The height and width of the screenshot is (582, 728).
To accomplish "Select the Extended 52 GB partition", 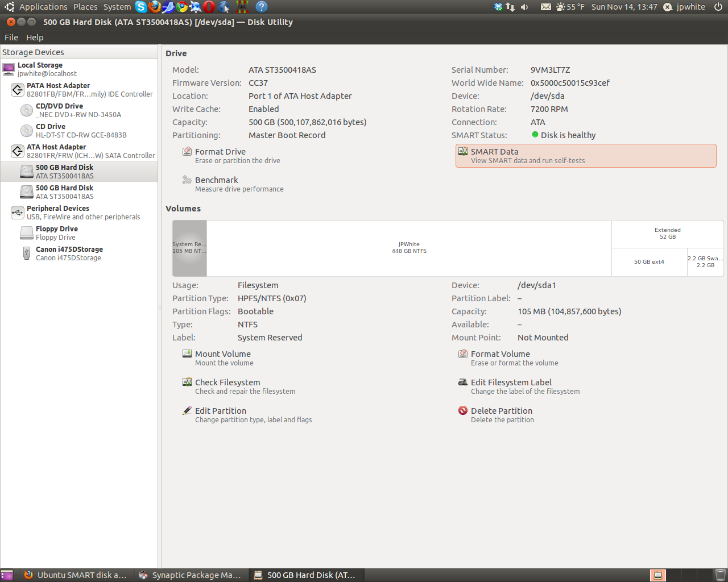I will click(667, 234).
